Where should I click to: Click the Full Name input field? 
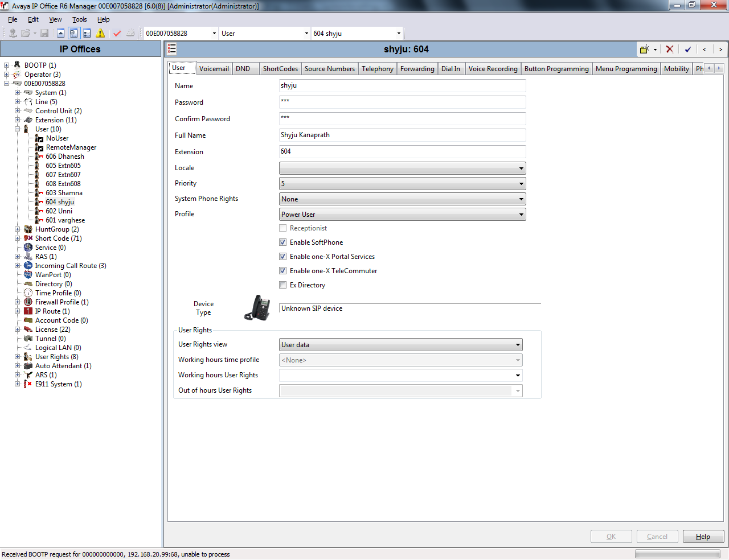click(x=402, y=135)
